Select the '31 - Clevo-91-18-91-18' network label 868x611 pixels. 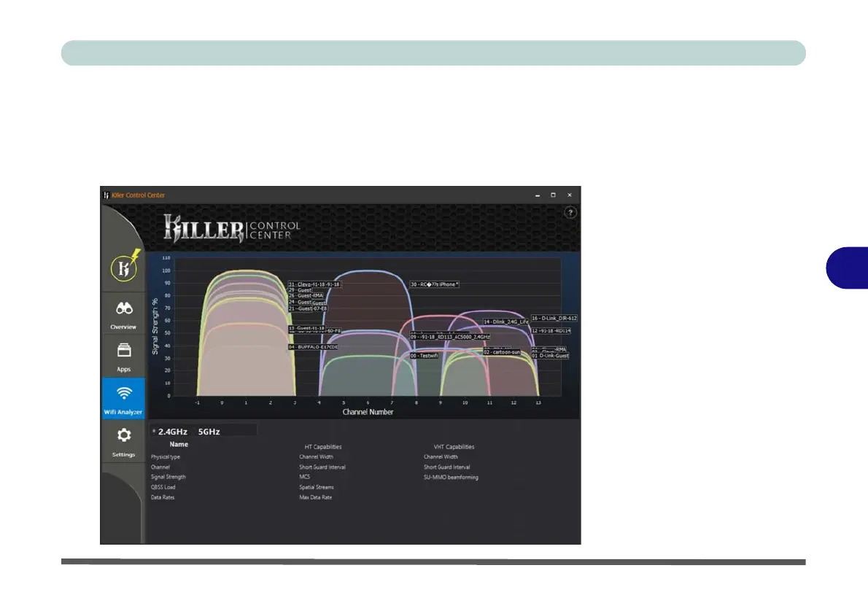(314, 284)
